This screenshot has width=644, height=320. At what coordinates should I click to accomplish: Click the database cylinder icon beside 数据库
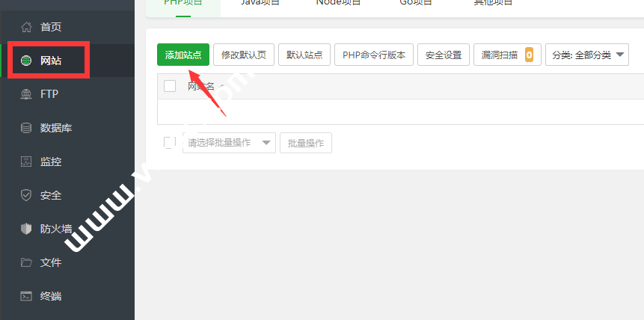tap(26, 128)
